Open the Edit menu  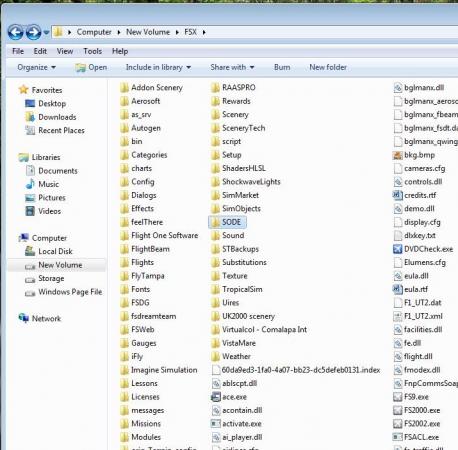point(40,51)
